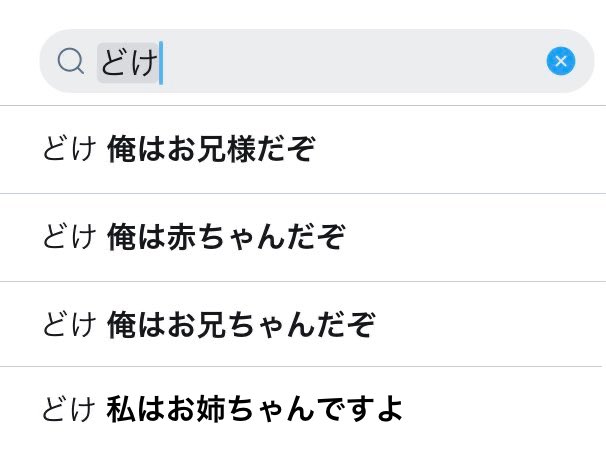Viewport: 606px width, 450px height.
Task: Click the どけ prefix of the お姉ちゃん suggestion
Action: [x=69, y=409]
